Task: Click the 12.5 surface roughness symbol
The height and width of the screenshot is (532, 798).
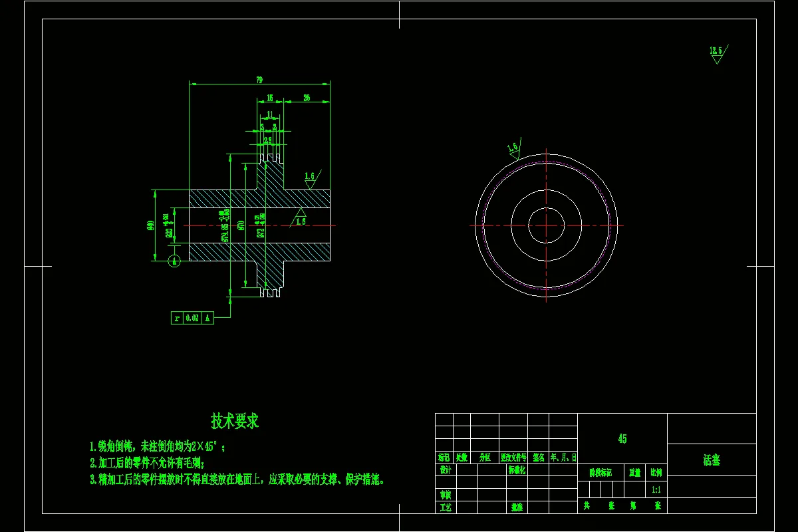Action: pyautogui.click(x=718, y=54)
